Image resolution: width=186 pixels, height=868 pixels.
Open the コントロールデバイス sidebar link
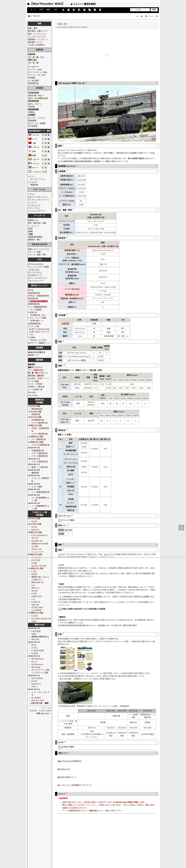point(37,37)
